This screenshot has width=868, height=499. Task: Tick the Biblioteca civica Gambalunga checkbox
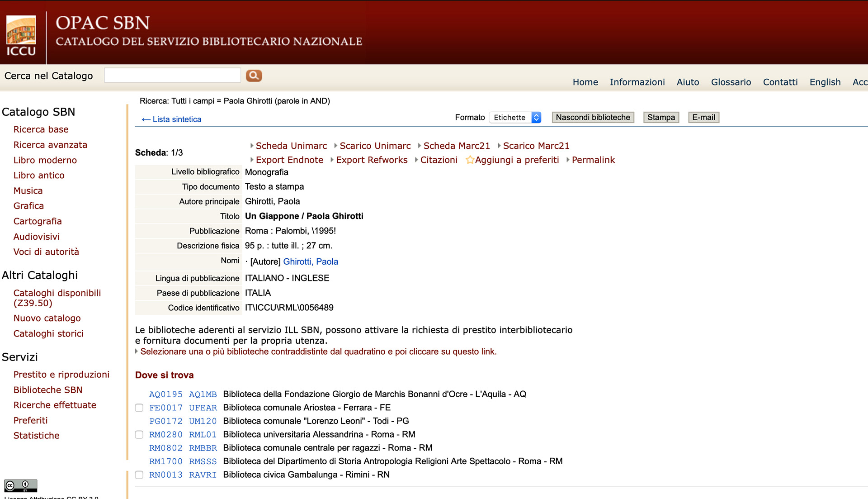[139, 475]
